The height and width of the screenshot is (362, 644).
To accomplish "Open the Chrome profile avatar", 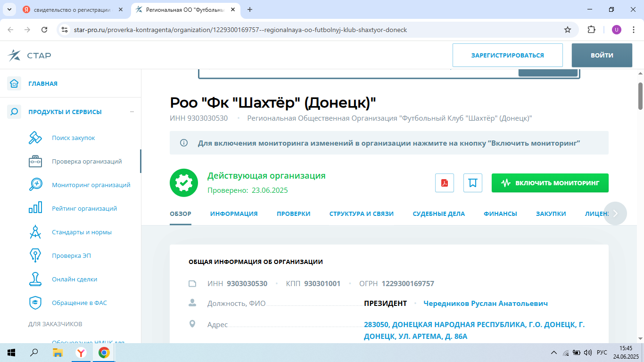I will [x=617, y=30].
